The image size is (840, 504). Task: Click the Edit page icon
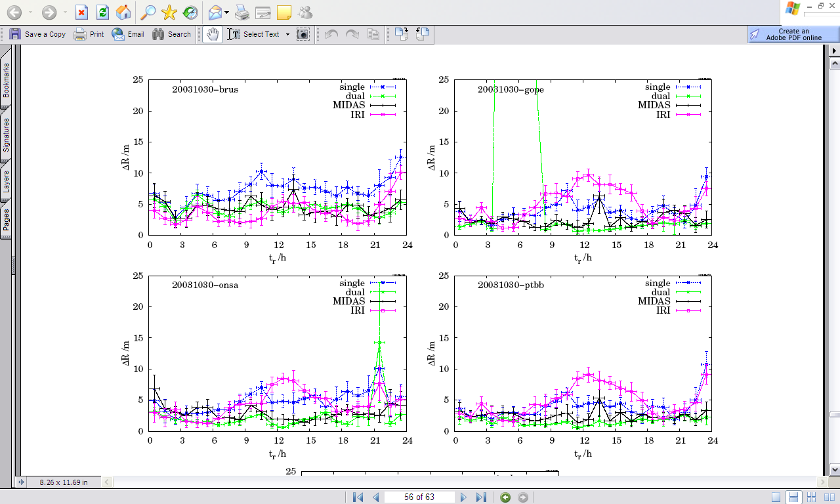263,12
